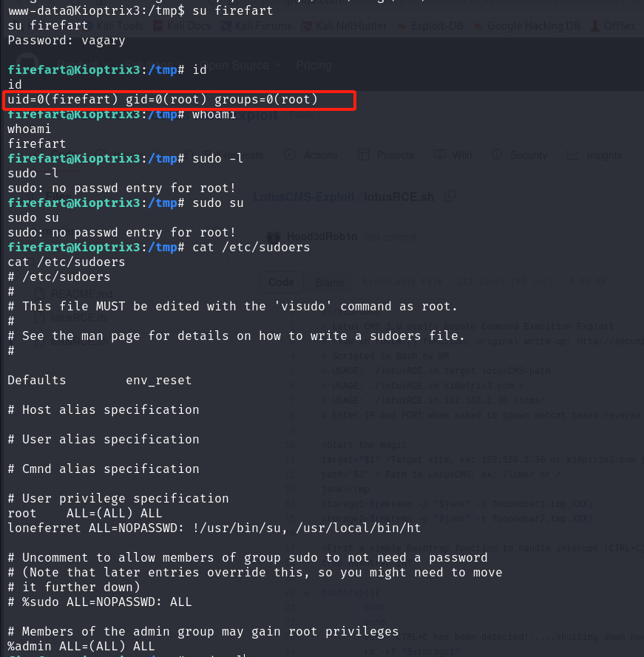Open the Pricing link
The height and width of the screenshot is (657, 644).
[x=314, y=65]
